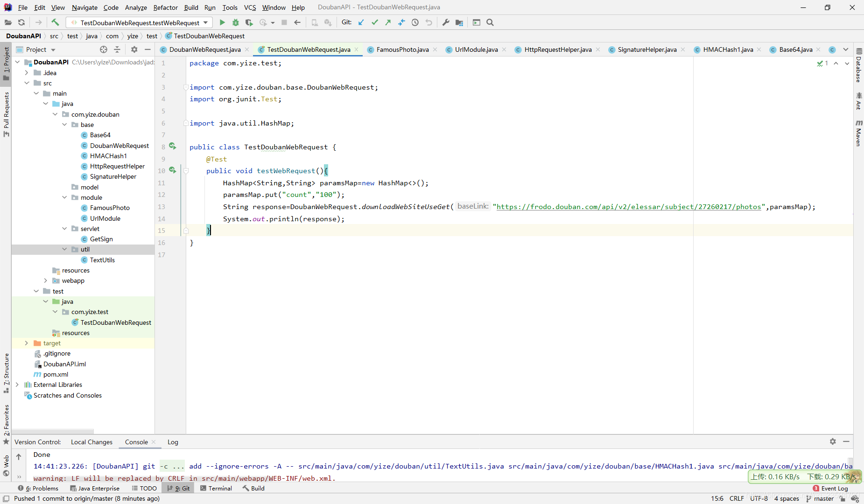Collapse the module package

click(64, 197)
